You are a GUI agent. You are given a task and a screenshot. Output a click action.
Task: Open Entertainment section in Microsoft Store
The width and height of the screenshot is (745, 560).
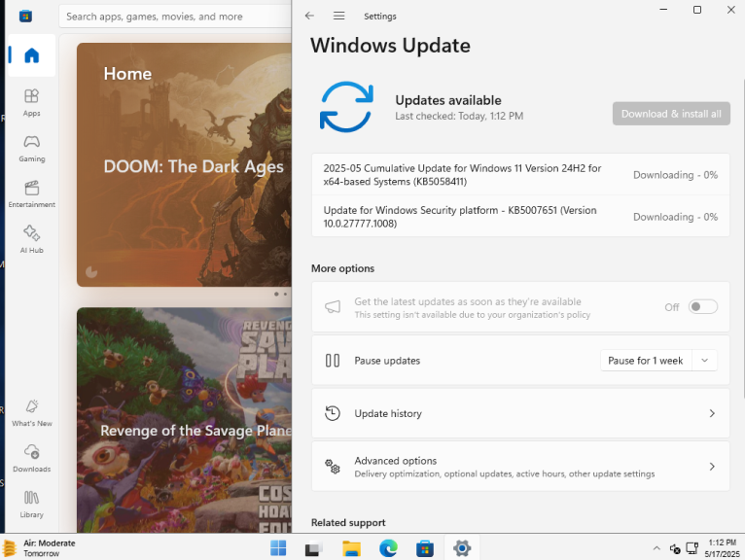tap(31, 193)
